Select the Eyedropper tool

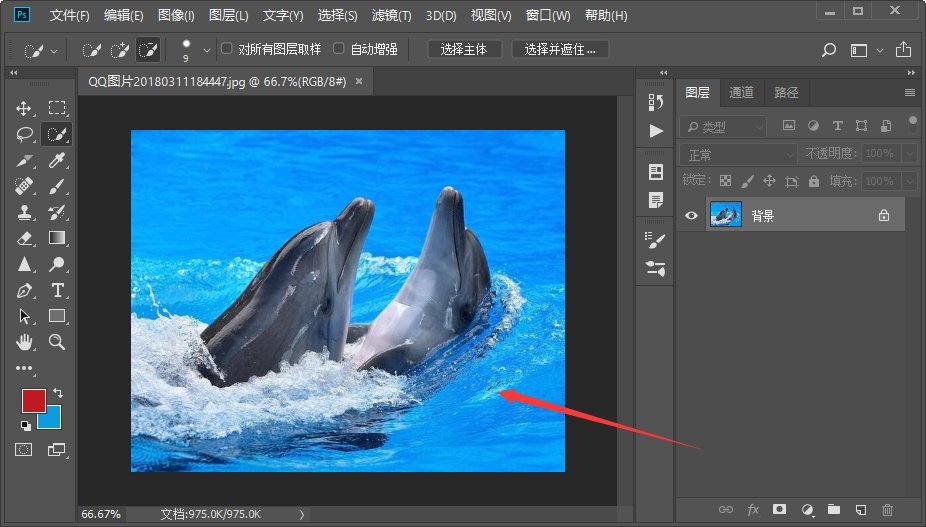coord(57,160)
